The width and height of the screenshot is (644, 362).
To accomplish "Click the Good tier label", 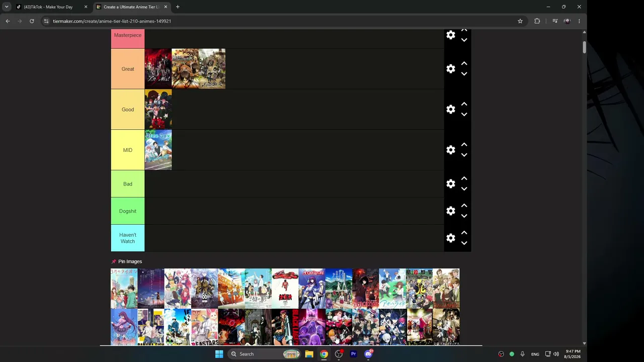I will [x=128, y=110].
